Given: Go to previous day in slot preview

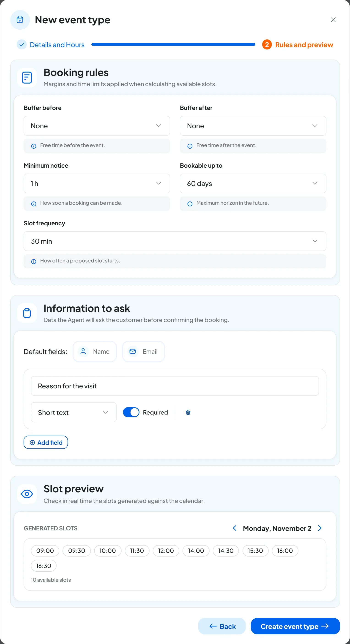Looking at the screenshot, I should (x=235, y=528).
